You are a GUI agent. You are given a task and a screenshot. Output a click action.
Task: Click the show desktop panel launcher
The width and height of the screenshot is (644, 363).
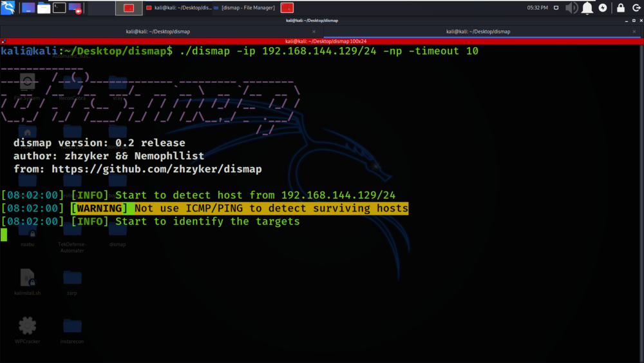pyautogui.click(x=28, y=8)
